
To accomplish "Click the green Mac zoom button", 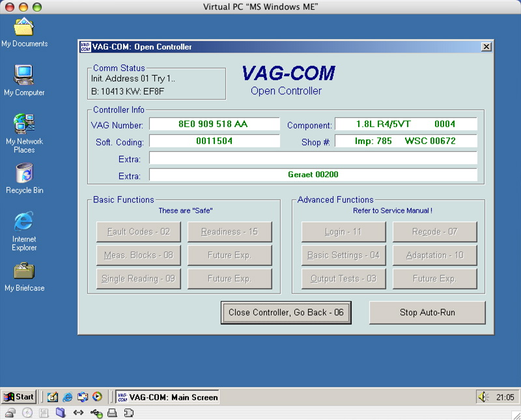I will [37, 7].
